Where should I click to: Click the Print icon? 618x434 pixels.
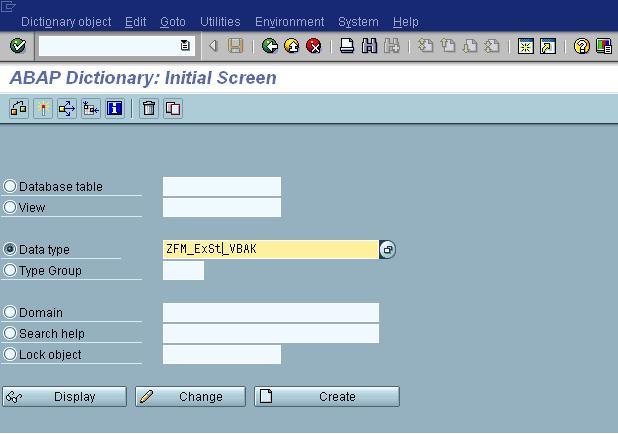click(347, 46)
